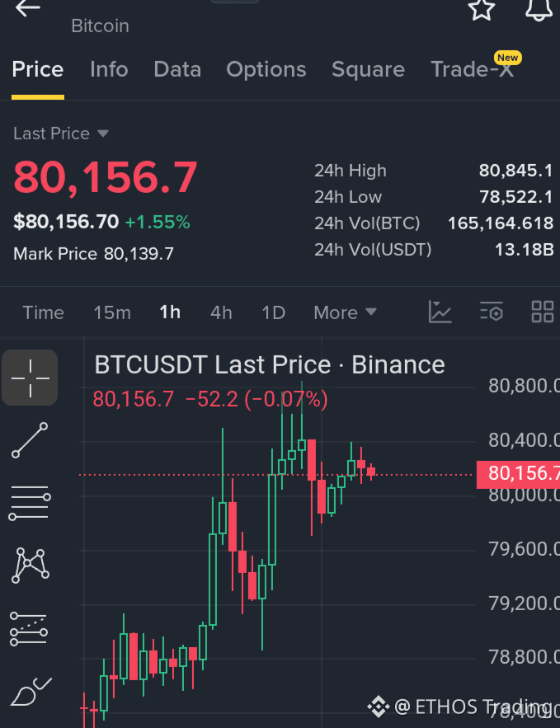
Task: Open chart indicators icon
Action: (440, 312)
